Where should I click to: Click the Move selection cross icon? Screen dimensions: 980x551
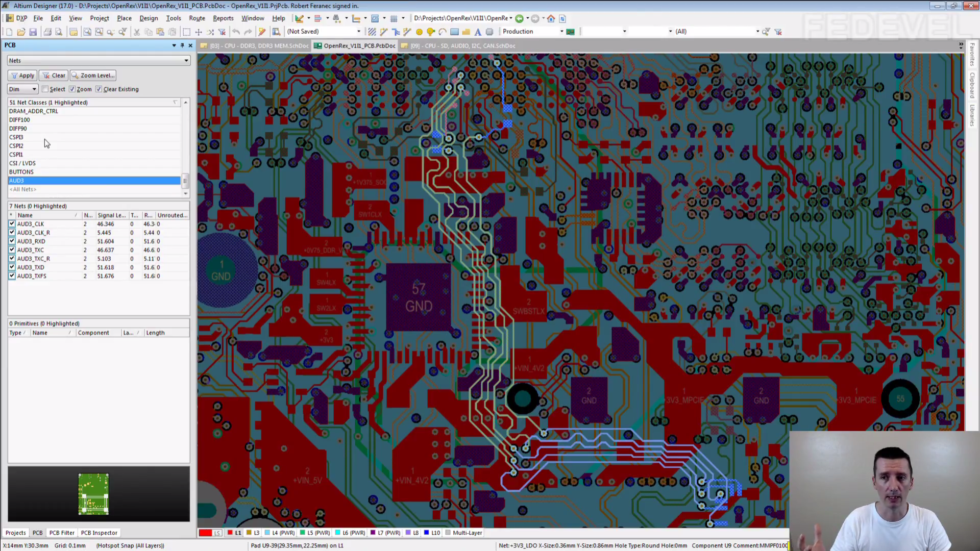pos(199,32)
